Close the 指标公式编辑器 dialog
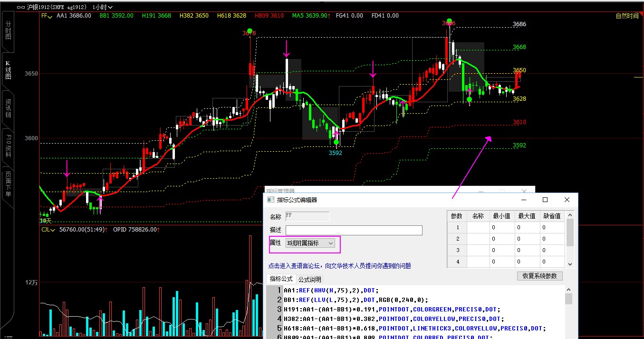 [x=567, y=200]
